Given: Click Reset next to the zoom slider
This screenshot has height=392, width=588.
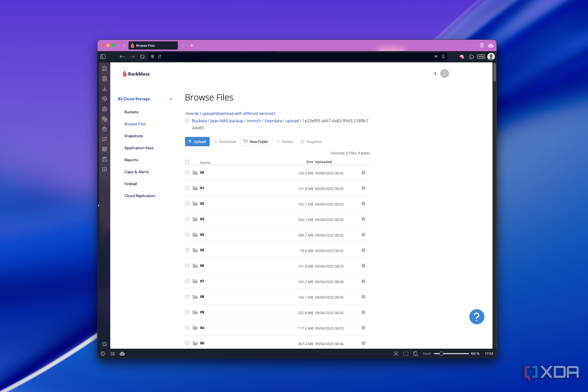Looking at the screenshot, I should (427, 354).
